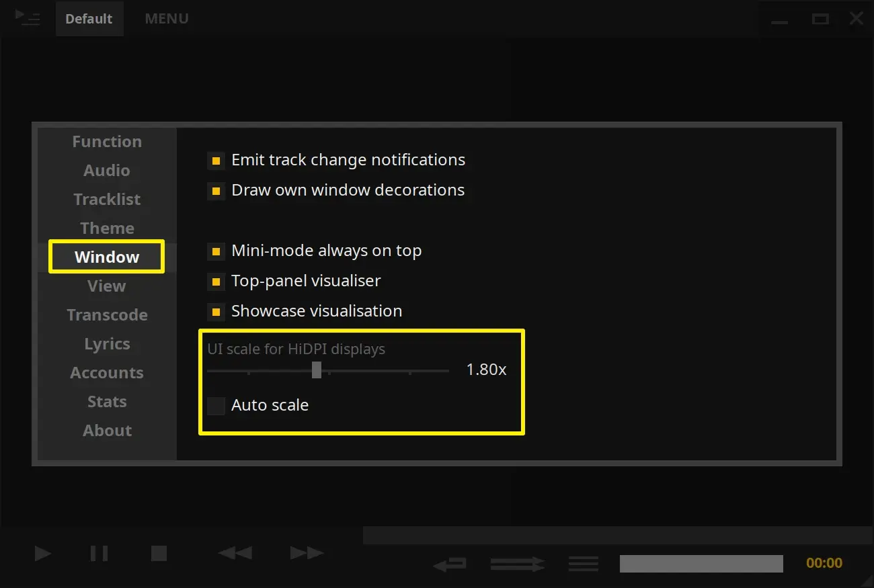Click the 00:00 time display
This screenshot has height=588, width=874.
click(824, 564)
